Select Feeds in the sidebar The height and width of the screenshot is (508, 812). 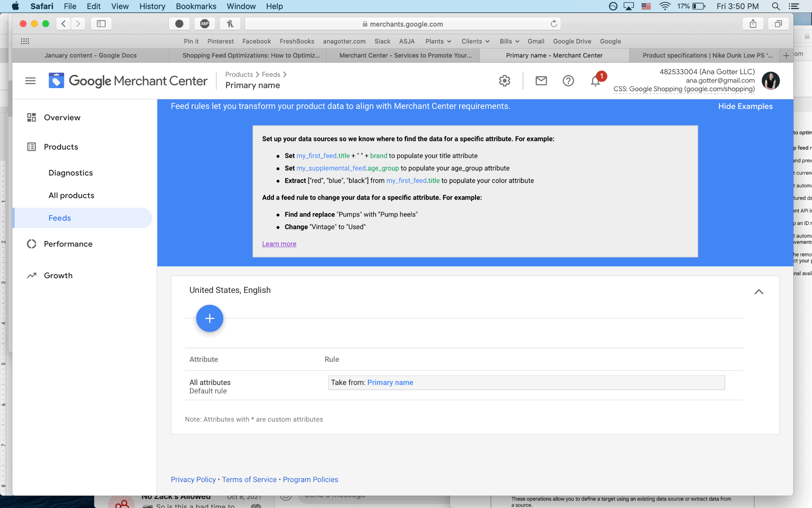82,218
